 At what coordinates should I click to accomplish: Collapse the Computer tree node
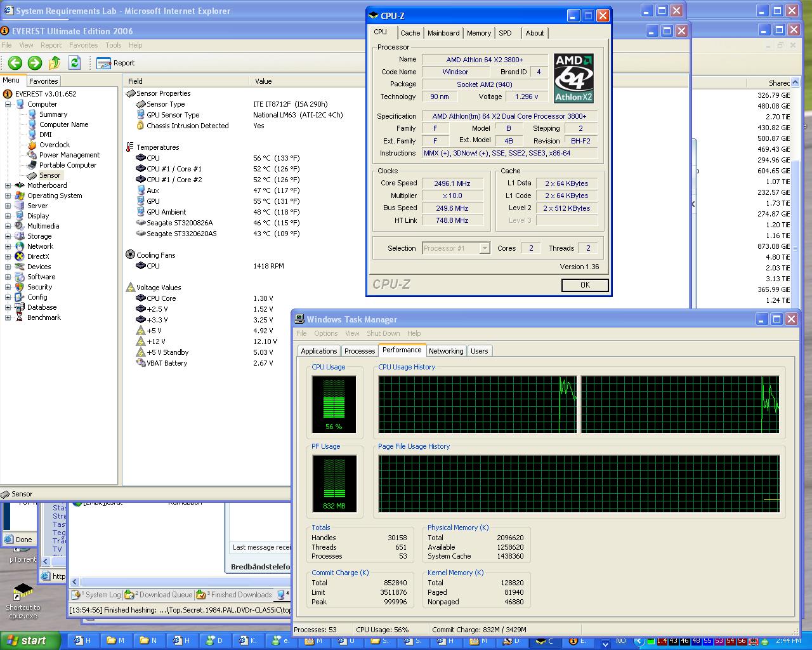(x=8, y=105)
